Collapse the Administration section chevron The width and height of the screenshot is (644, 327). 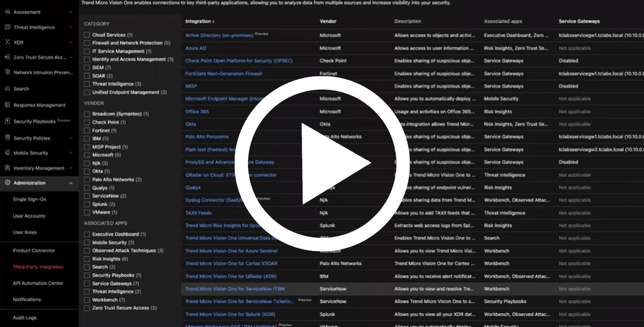coord(71,183)
